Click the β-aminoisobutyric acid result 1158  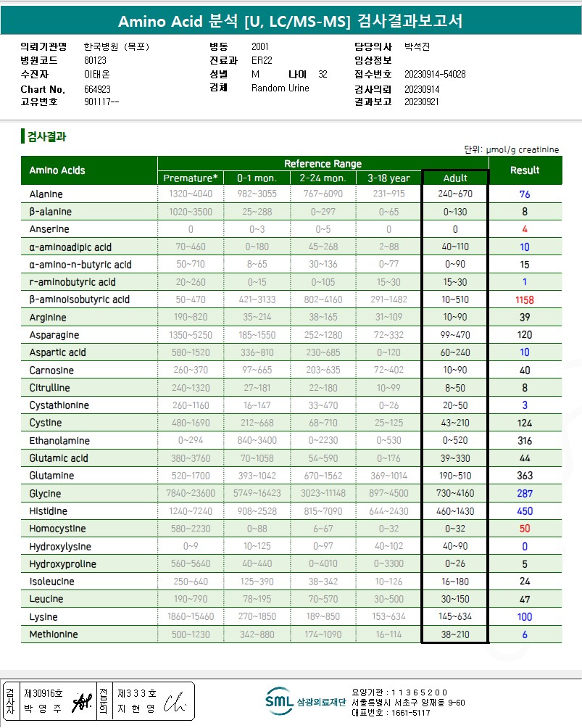pos(525,300)
